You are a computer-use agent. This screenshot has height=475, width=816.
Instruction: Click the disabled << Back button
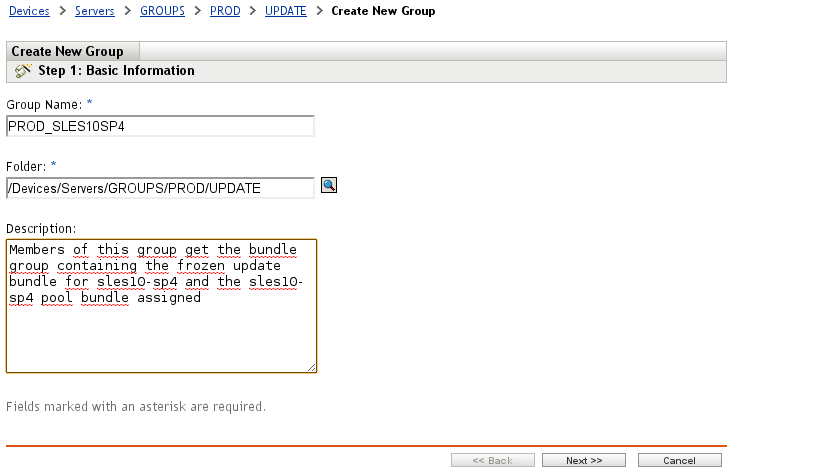pos(493,460)
